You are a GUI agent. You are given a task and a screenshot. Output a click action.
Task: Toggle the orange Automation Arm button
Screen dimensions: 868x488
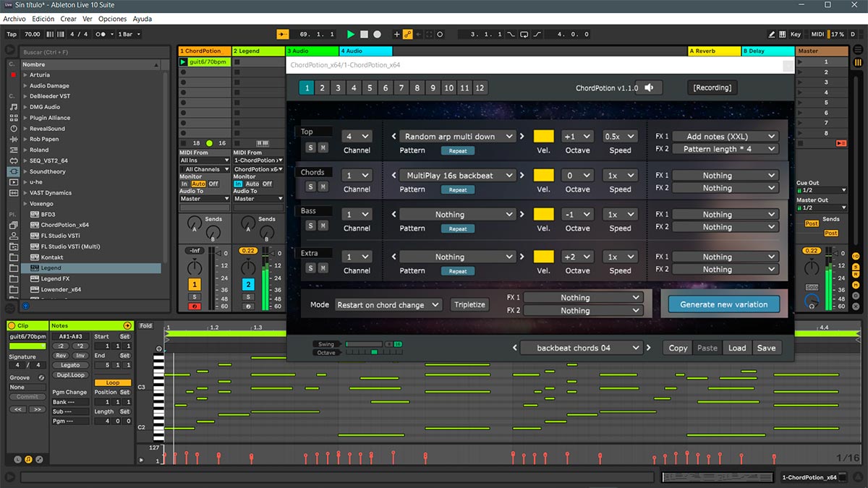click(x=408, y=34)
